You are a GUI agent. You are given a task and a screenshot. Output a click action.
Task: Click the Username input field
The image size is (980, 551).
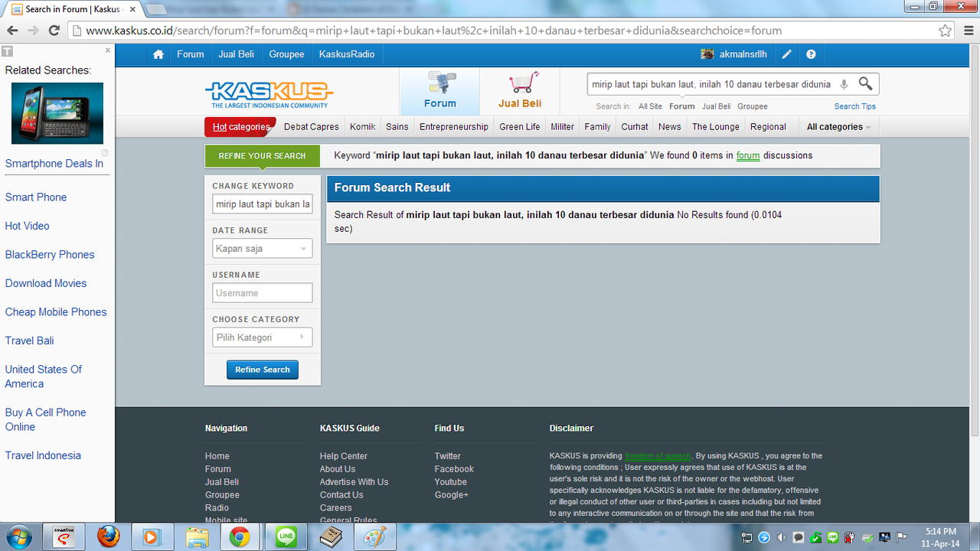263,293
